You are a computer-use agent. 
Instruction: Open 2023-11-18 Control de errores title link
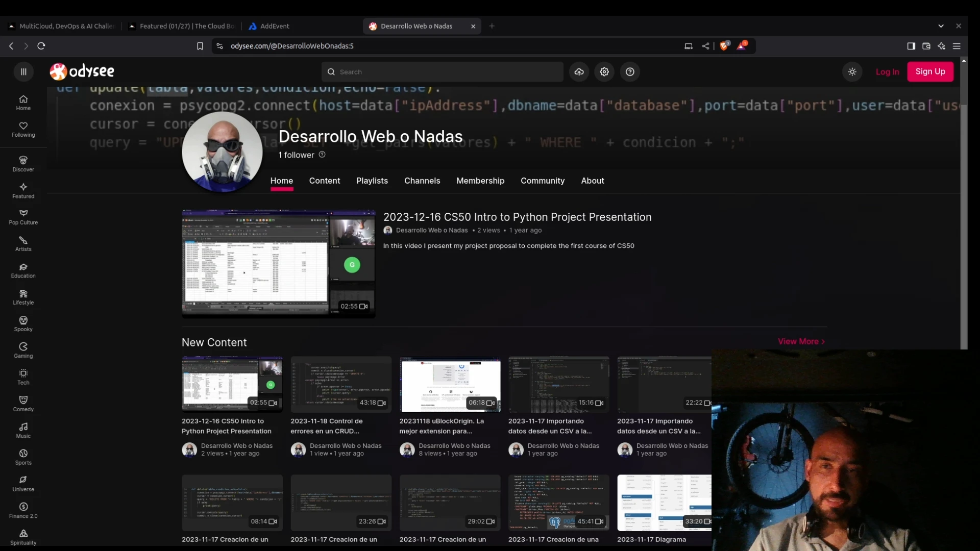pyautogui.click(x=327, y=426)
